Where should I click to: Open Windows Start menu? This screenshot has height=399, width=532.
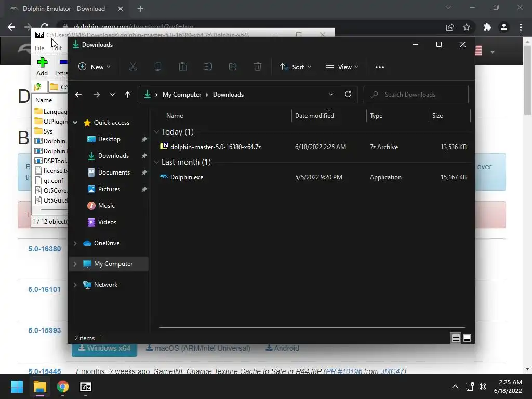17,387
